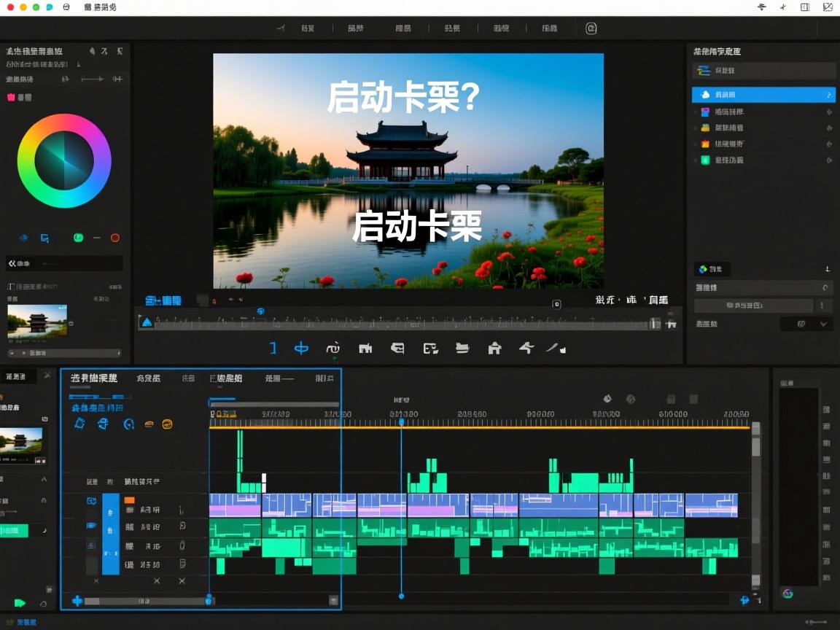
Task: Toggle the lock icon on the second timeline track
Action: coord(182,526)
